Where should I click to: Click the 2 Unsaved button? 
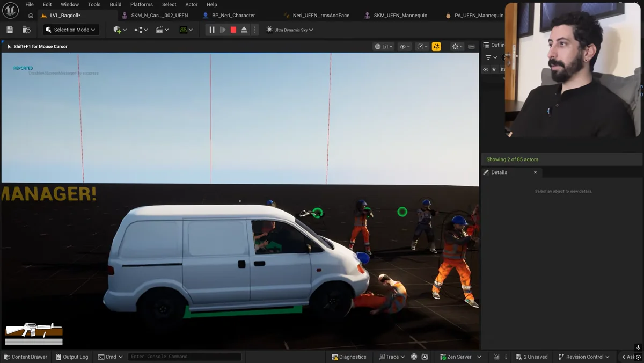tap(532, 357)
